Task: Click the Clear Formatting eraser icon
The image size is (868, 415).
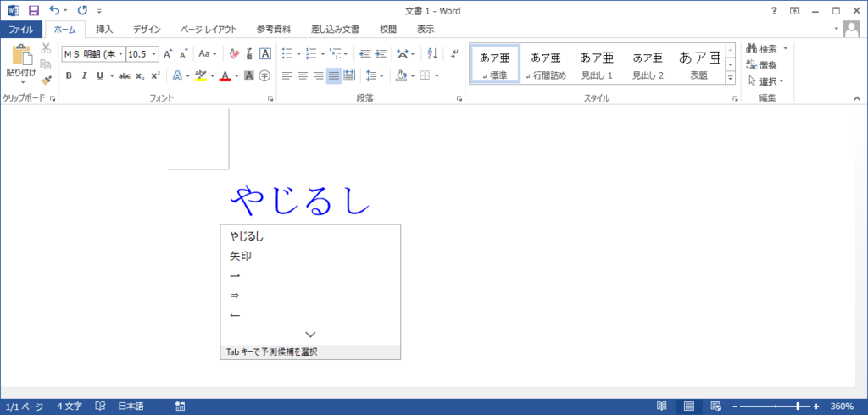Action: 235,53
